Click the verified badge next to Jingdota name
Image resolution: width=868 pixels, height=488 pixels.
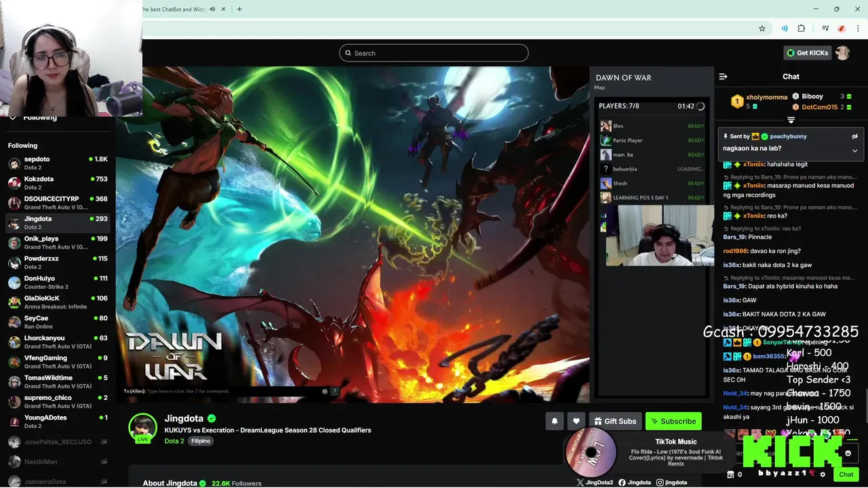[212, 418]
